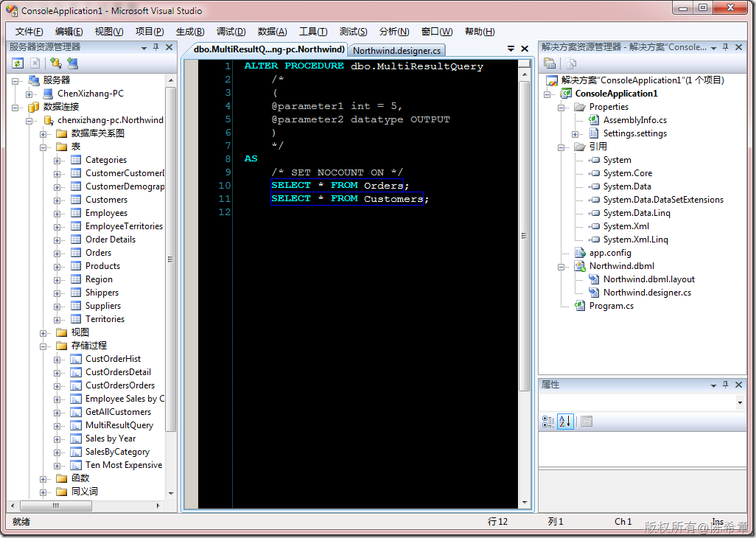
Task: Close the Server Explorer panel
Action: point(169,46)
